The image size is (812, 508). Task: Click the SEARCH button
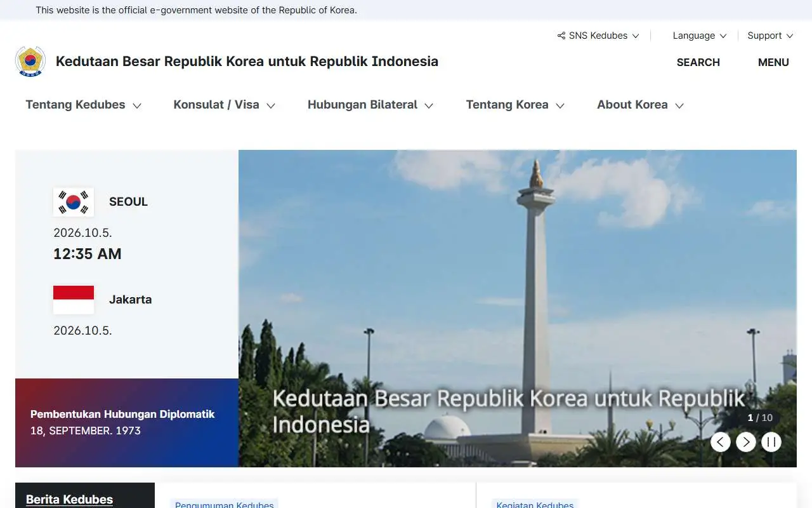tap(698, 62)
